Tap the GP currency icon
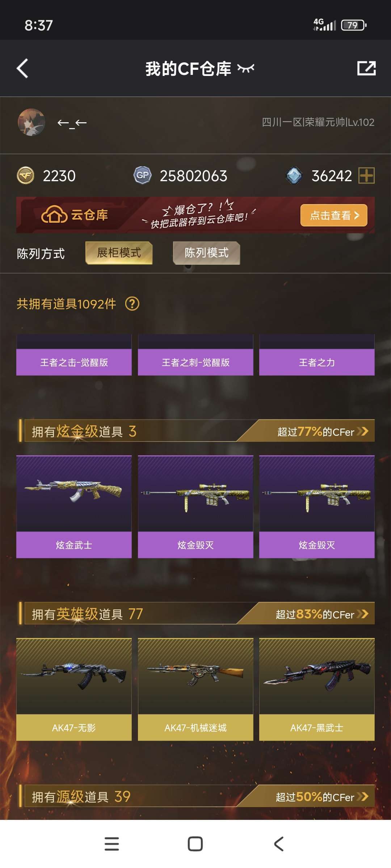 click(143, 176)
